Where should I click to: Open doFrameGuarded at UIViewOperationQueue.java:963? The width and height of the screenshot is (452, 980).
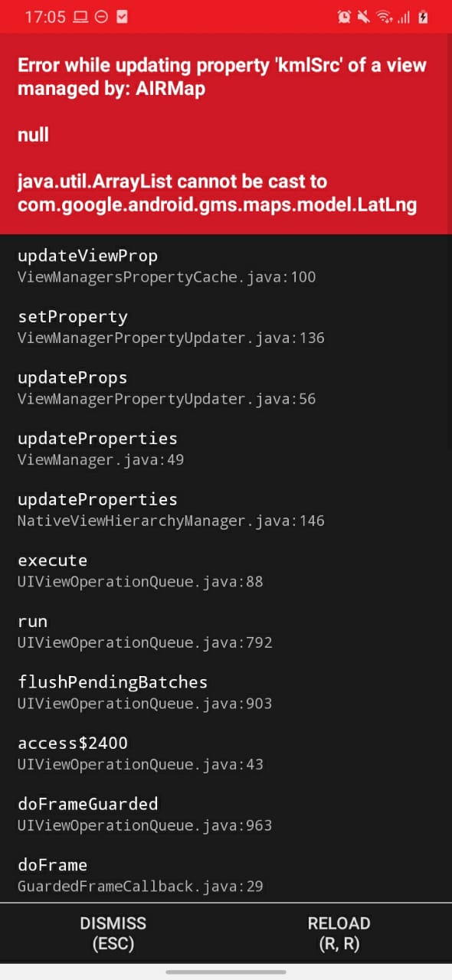coord(87,813)
